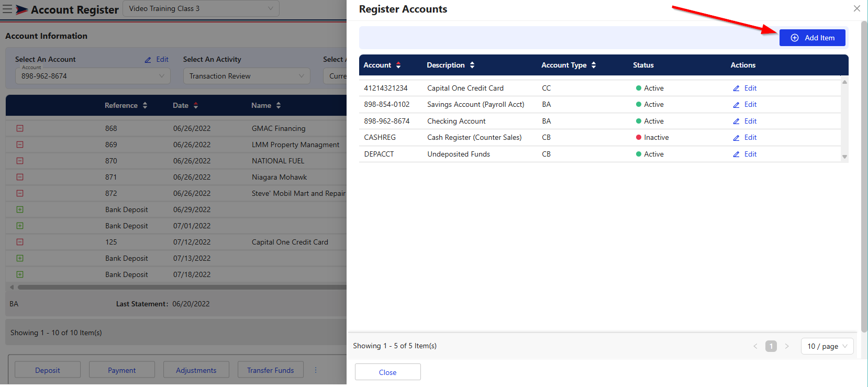The height and width of the screenshot is (387, 868).
Task: Click account number 41214321234
Action: 386,88
